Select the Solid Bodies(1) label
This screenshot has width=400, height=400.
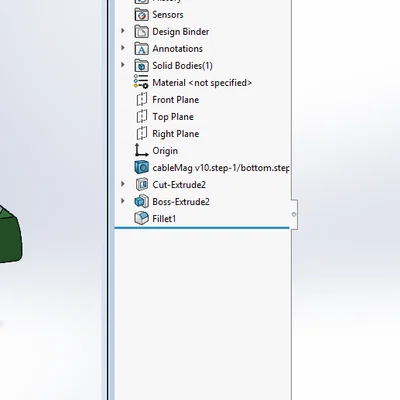pyautogui.click(x=182, y=66)
